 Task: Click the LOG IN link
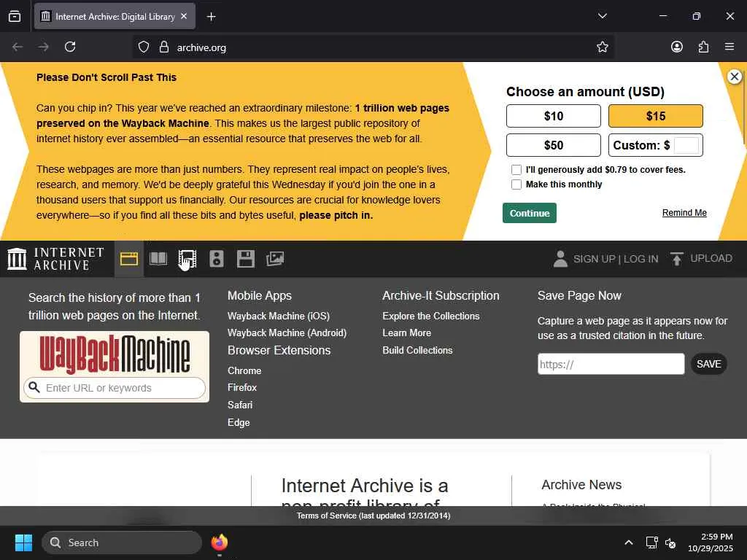click(x=640, y=259)
